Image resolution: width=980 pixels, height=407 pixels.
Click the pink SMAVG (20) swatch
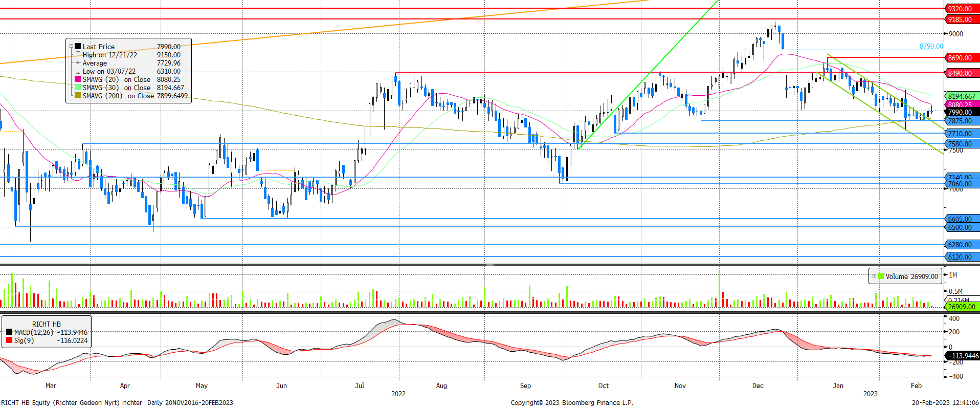point(78,79)
